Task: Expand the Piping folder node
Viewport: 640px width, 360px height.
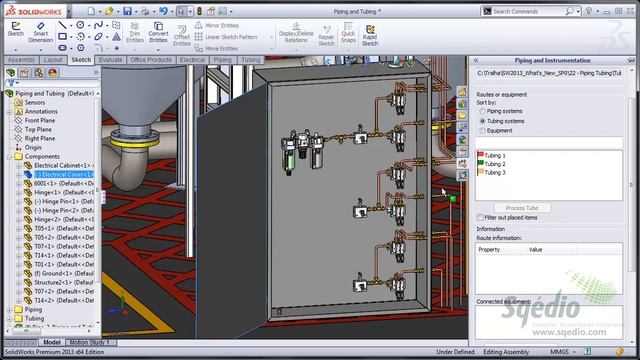Action: coord(9,310)
